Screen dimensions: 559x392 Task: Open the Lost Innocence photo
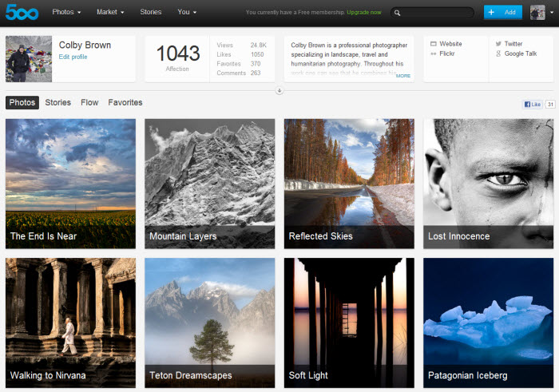click(x=489, y=184)
